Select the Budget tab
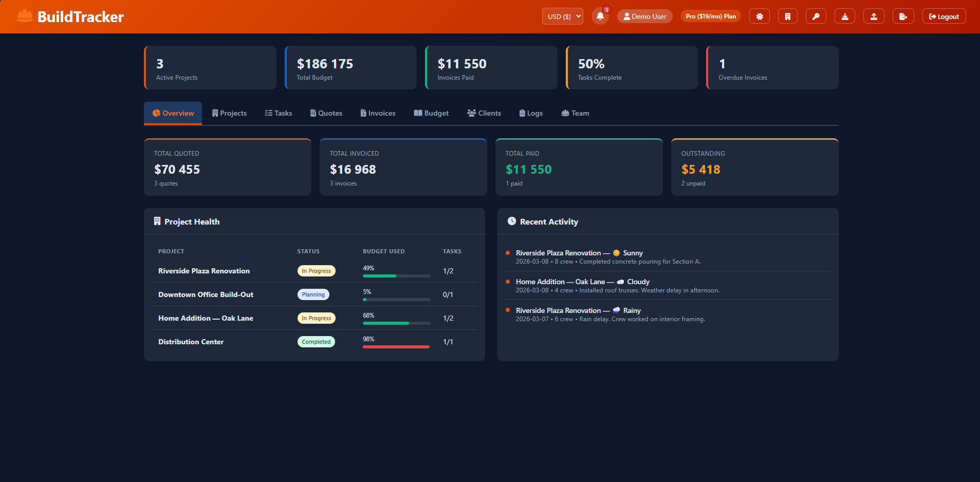The image size is (980, 482). coord(431,113)
